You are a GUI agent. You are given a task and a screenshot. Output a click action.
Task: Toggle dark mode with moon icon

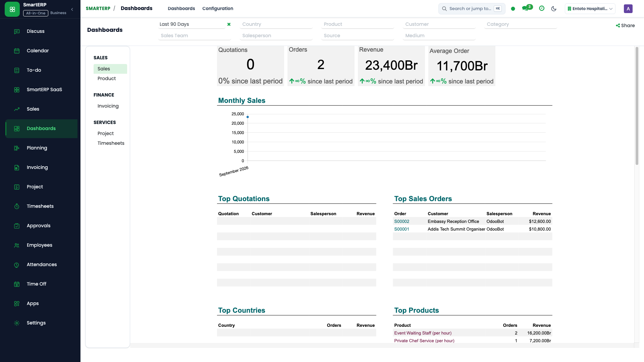coord(554,9)
